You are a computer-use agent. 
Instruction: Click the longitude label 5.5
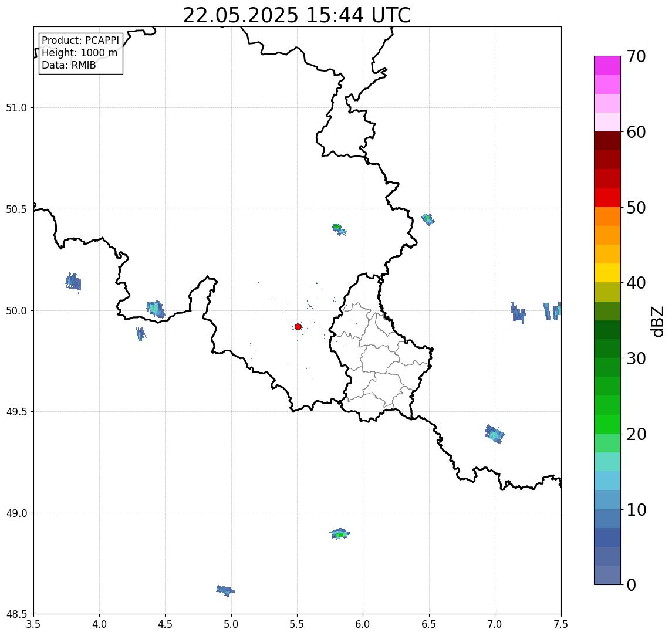[x=297, y=624]
